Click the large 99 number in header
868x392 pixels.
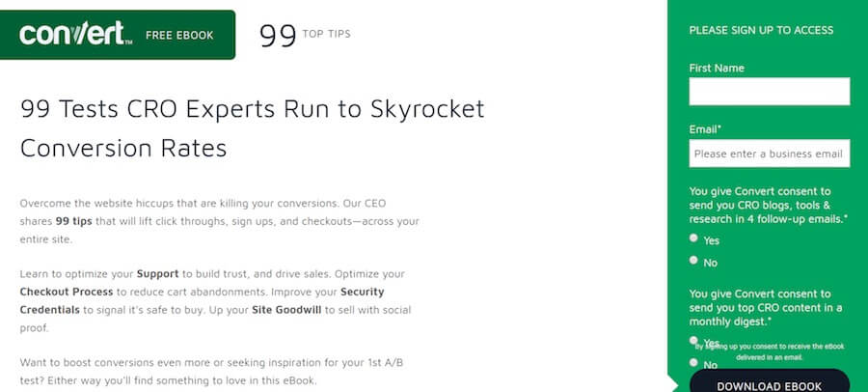[x=278, y=36]
